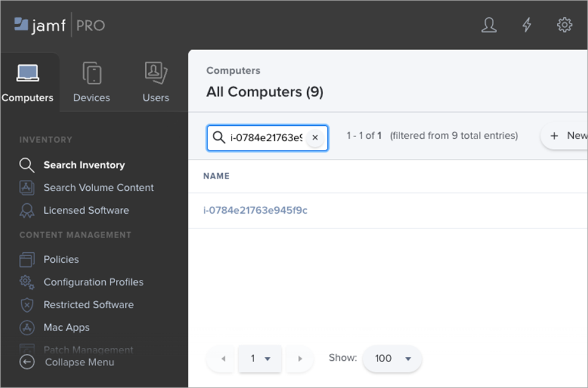Open Configuration Profiles
The height and width of the screenshot is (388, 588).
point(93,282)
